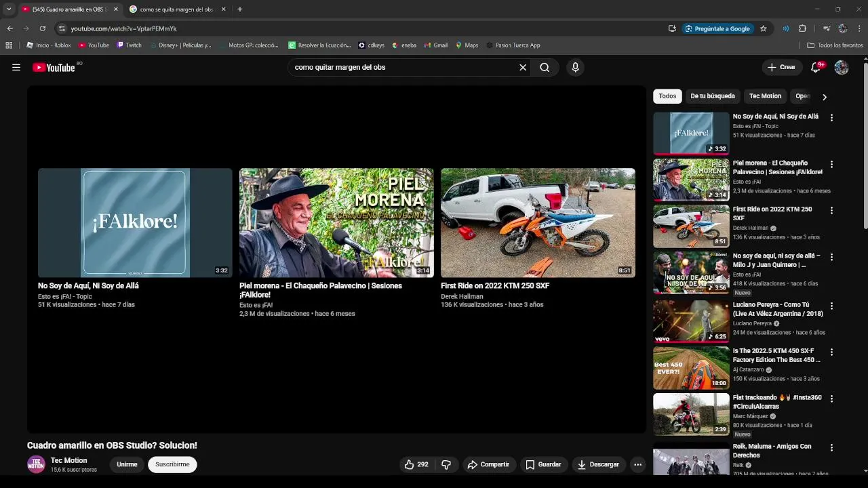Open more actions menu below video

(637, 464)
